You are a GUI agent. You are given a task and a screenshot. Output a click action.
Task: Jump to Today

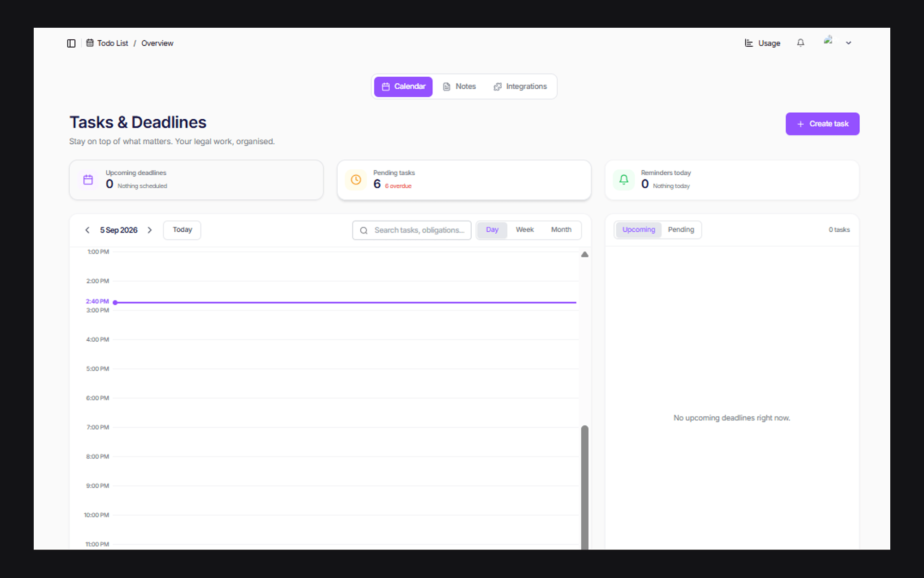point(182,230)
